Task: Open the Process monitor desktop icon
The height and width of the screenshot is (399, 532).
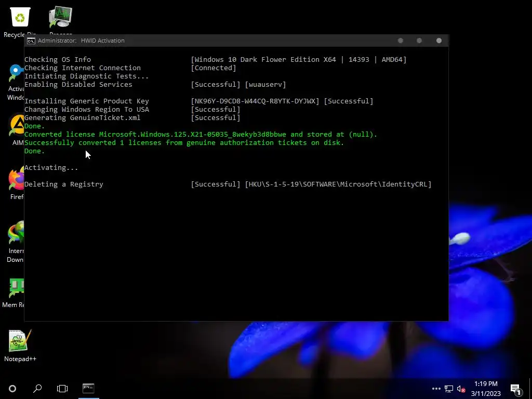Action: click(60, 19)
